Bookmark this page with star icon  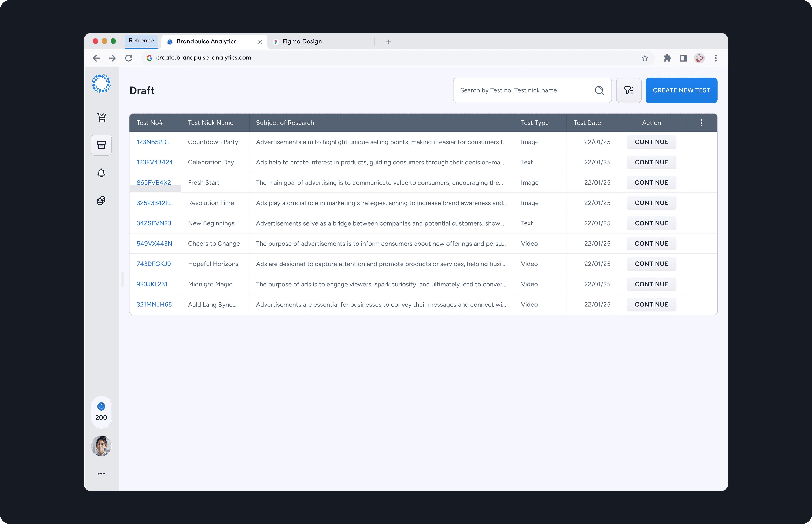(645, 58)
